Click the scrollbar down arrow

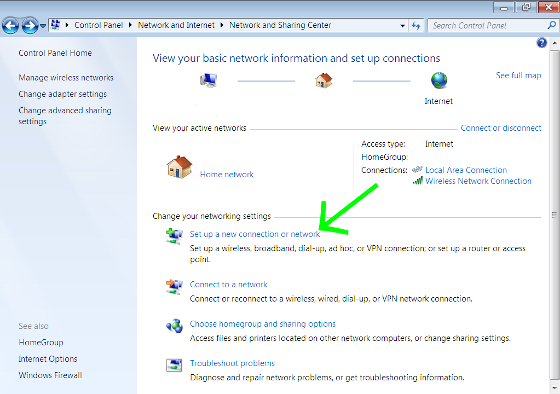point(554,387)
